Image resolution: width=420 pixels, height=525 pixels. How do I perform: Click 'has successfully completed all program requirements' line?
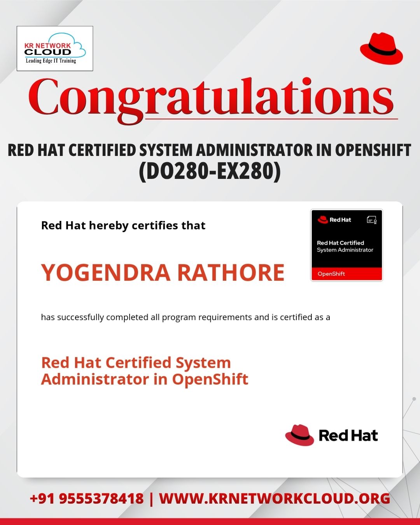(x=185, y=317)
